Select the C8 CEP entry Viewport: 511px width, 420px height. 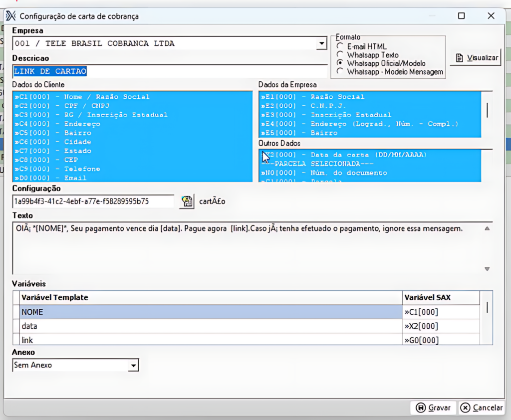[132, 160]
